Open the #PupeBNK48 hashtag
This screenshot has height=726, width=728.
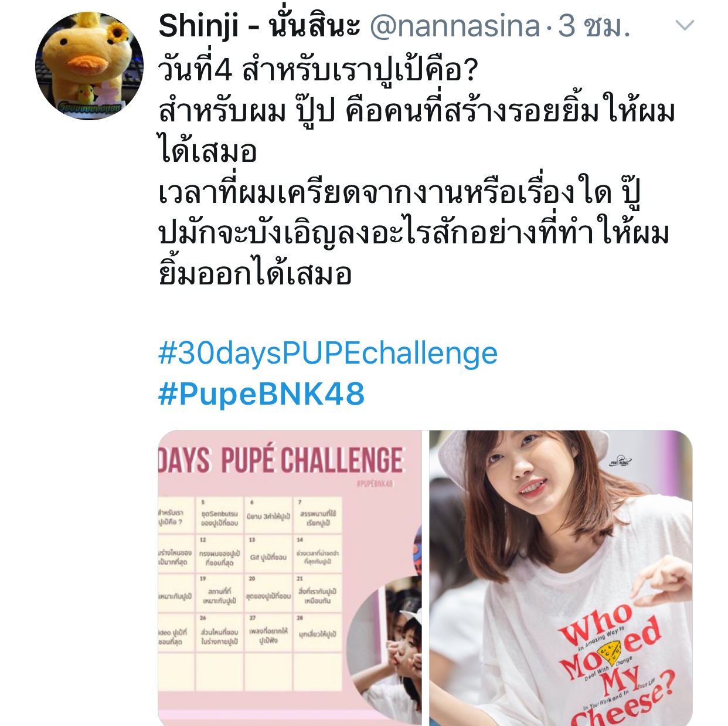point(261,393)
